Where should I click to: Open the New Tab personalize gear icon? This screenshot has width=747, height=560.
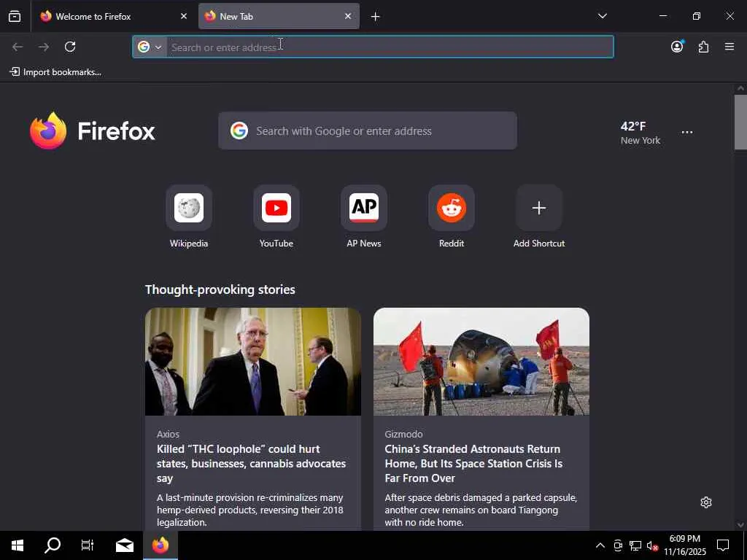pos(706,502)
